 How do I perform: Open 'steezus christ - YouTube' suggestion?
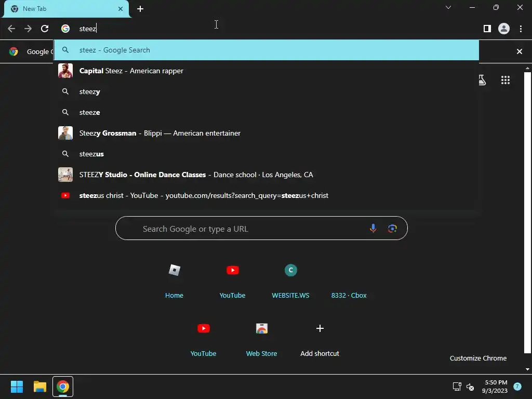point(267,195)
